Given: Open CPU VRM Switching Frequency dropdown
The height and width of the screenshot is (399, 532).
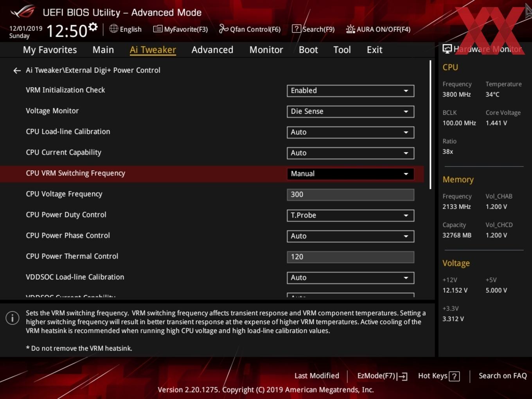Looking at the screenshot, I should coord(350,174).
